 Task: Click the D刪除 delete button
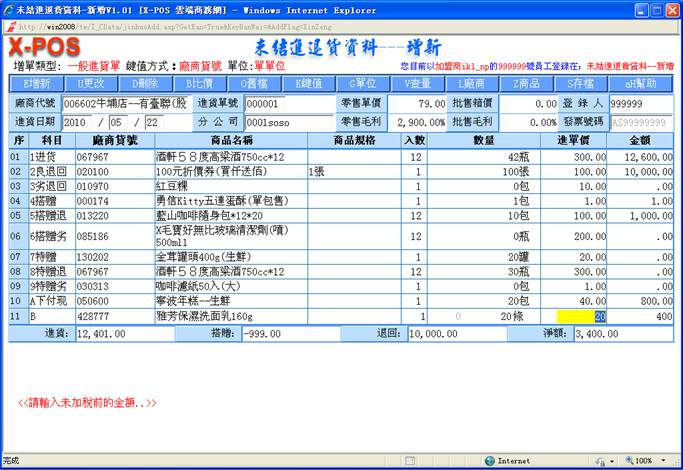point(148,83)
